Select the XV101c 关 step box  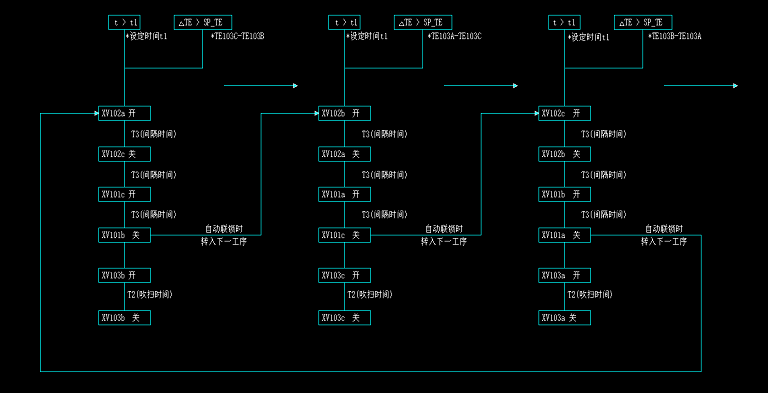tap(344, 235)
